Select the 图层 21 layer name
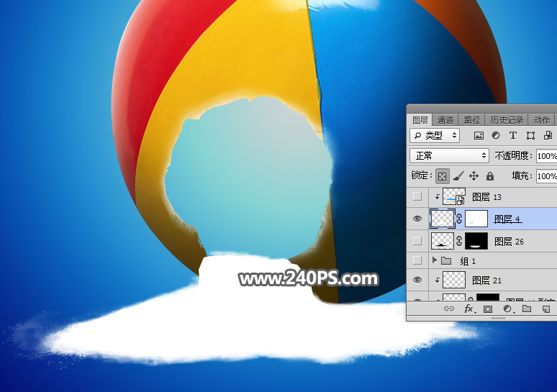 tap(486, 281)
